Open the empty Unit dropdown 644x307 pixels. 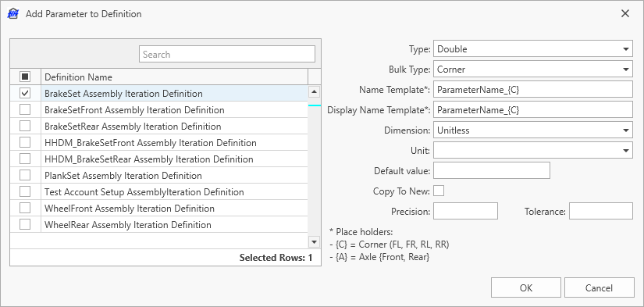pos(532,151)
